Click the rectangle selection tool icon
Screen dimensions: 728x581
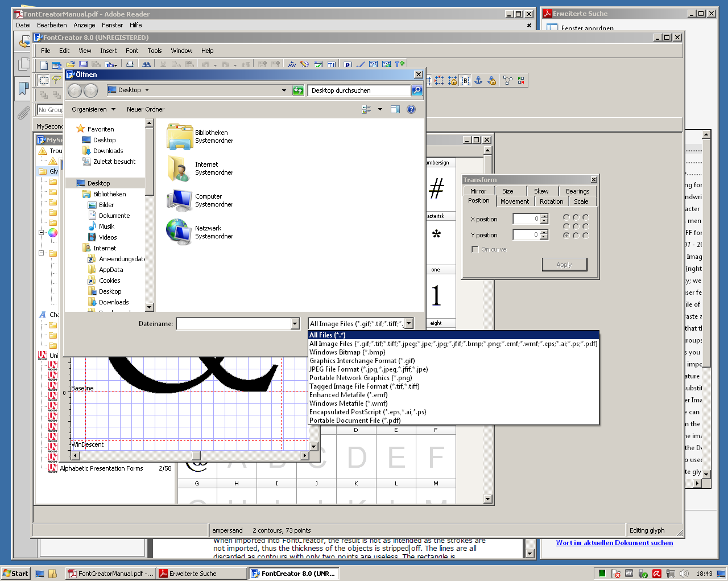tap(44, 80)
